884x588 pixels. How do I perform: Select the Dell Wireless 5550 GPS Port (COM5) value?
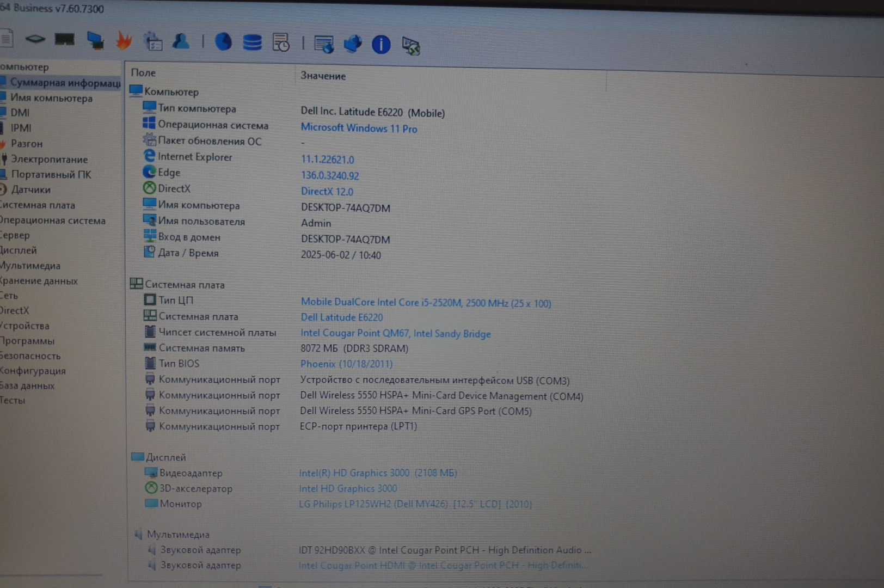[x=416, y=411]
